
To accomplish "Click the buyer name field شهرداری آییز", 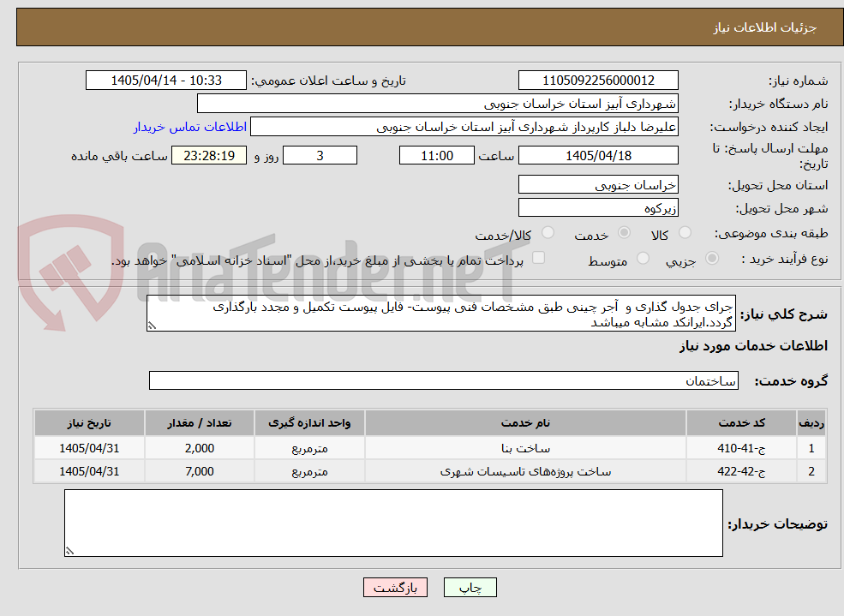I will tap(438, 104).
